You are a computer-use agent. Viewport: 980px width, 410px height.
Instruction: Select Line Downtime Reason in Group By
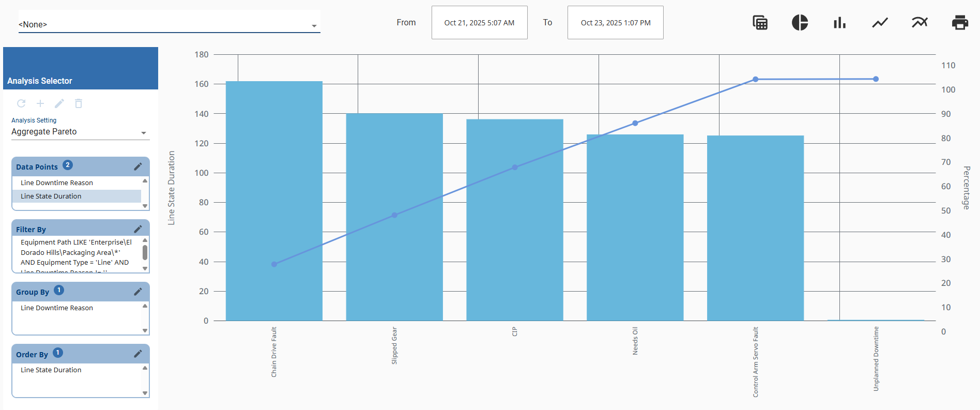point(76,308)
